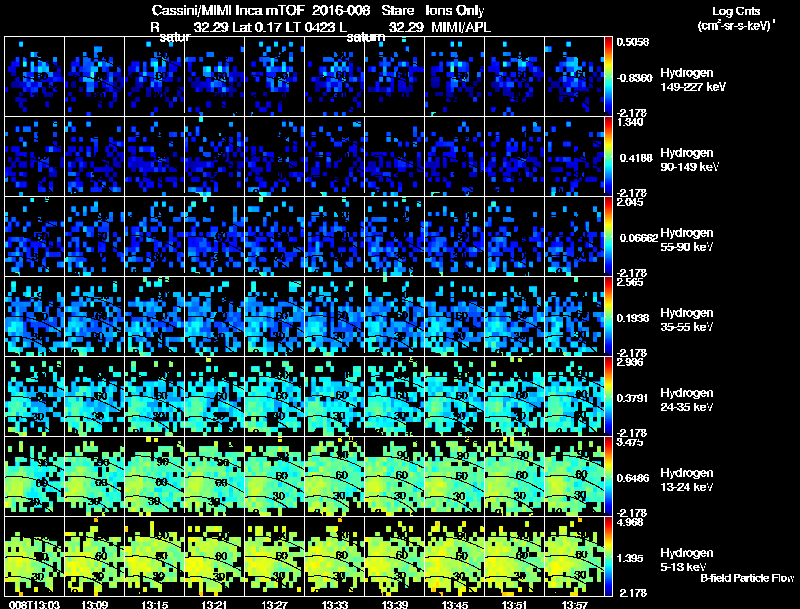
Task: Select the 90-149 keV panel at 13:15
Action: pyautogui.click(x=155, y=155)
